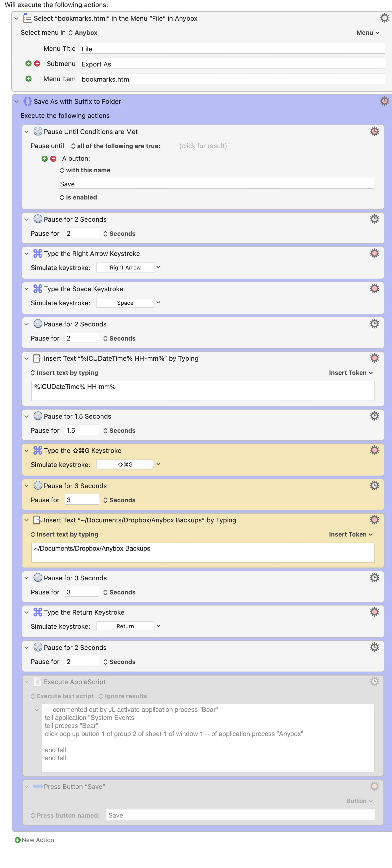Open the Menu popup in Select menu action
The width and height of the screenshot is (392, 868).
[x=368, y=33]
